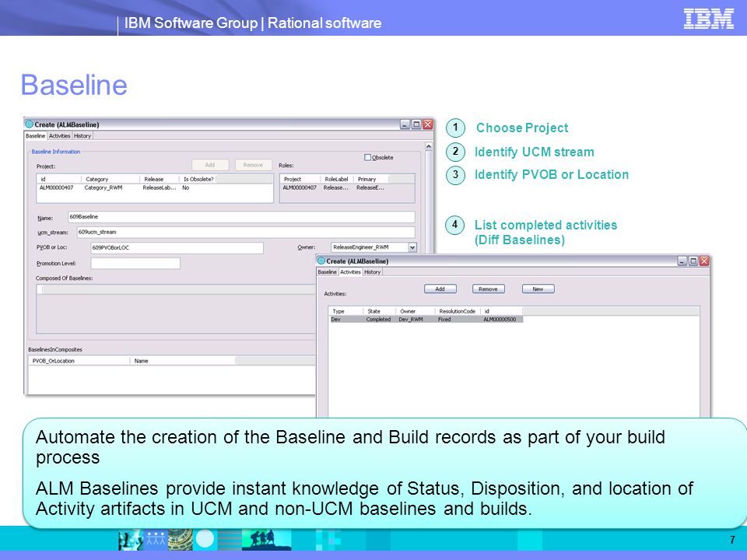The width and height of the screenshot is (747, 560).
Task: Click the title bar icon of front Create window
Action: [x=321, y=261]
